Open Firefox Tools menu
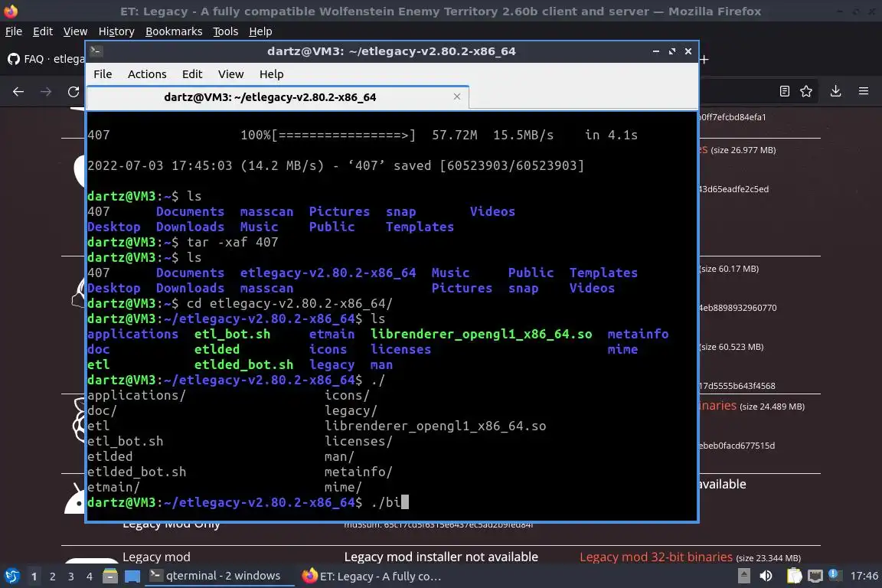This screenshot has width=882, height=588. coord(226,31)
